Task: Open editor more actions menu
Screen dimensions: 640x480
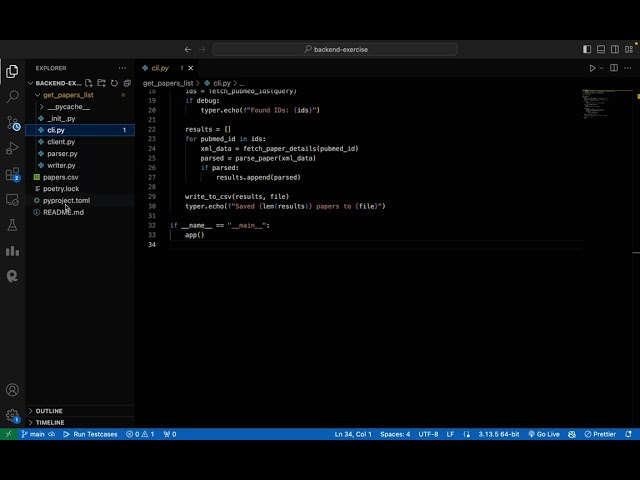Action: pyautogui.click(x=628, y=68)
